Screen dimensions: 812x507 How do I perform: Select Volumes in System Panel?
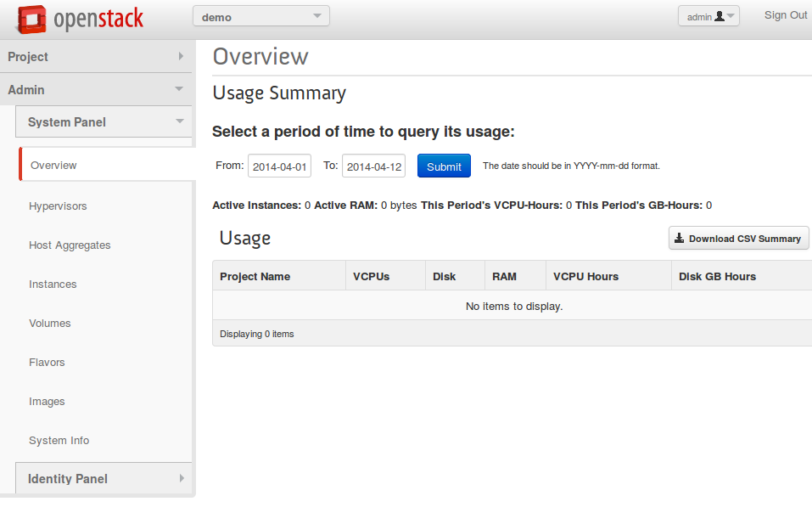tap(50, 324)
